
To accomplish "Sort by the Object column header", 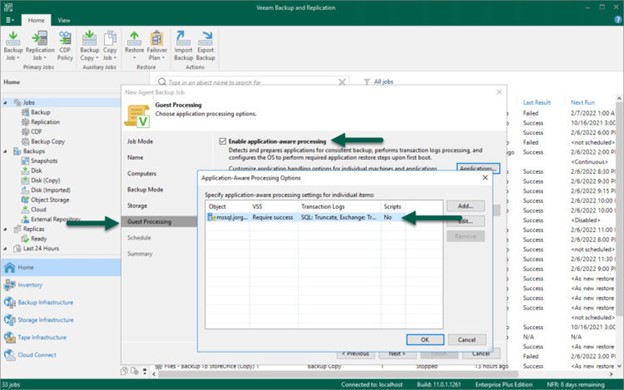I will [x=228, y=207].
